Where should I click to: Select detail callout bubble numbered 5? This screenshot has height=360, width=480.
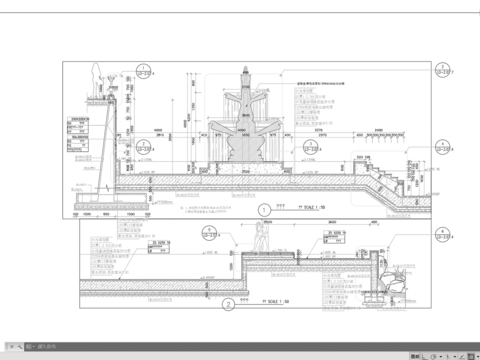coord(209,233)
